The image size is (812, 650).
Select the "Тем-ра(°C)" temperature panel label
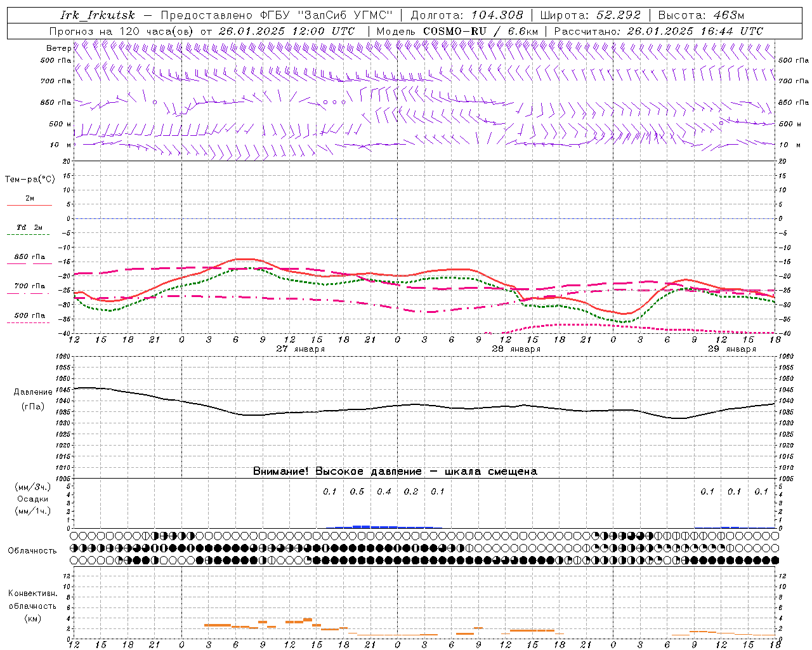(x=30, y=179)
